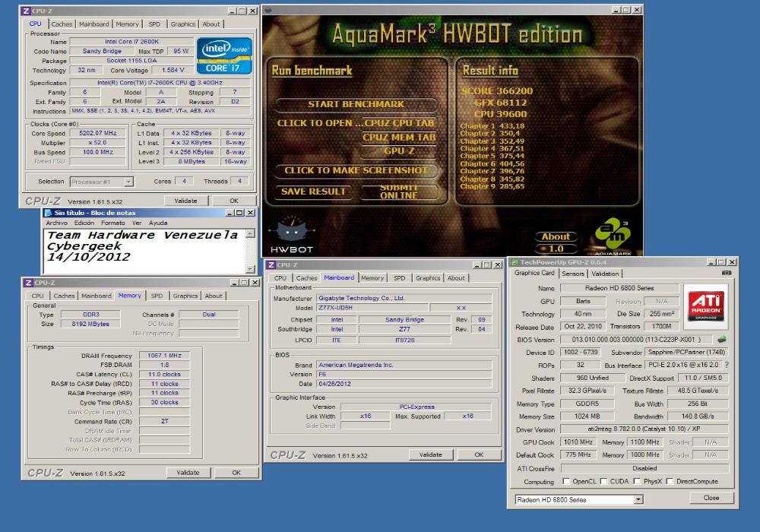Enable the CUDA checkbox in GPU-Z
The image size is (760, 532).
pyautogui.click(x=603, y=481)
